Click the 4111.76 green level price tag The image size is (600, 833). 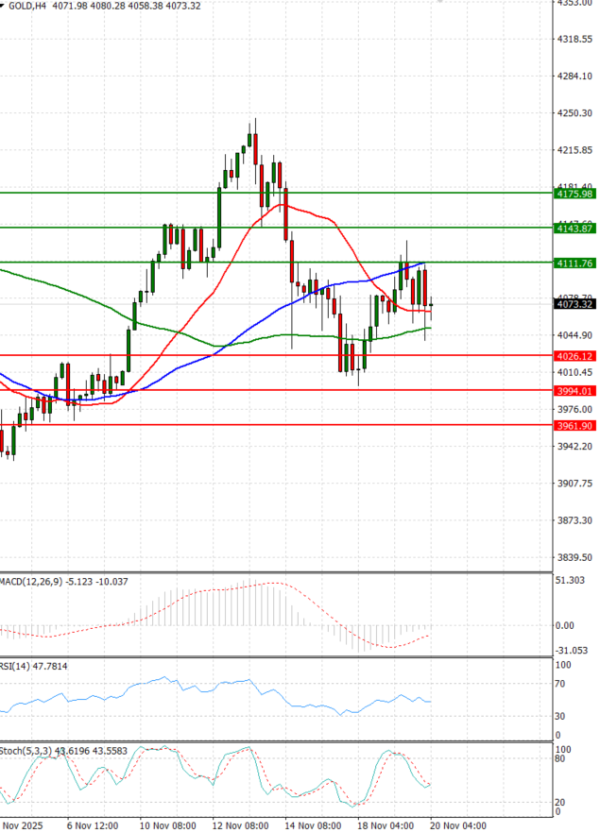coord(575,263)
